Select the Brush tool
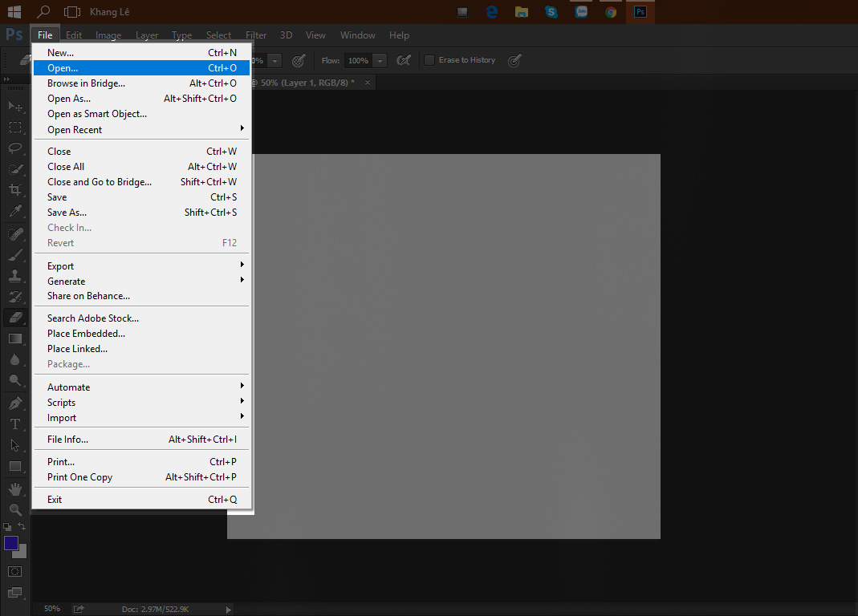Image resolution: width=858 pixels, height=616 pixels. [14, 253]
